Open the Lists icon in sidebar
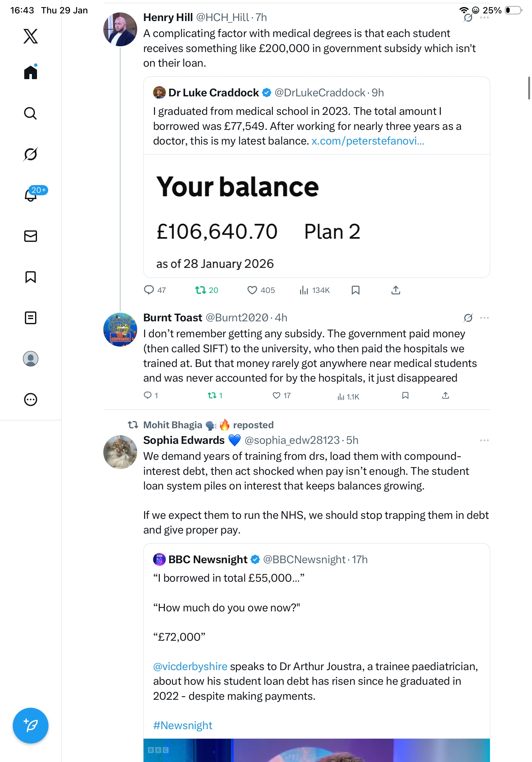The width and height of the screenshot is (532, 762). pos(31,317)
